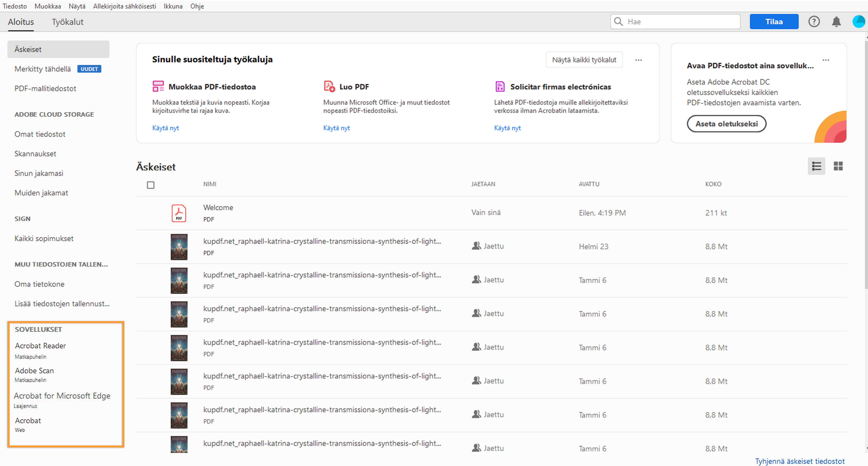Click the Solicitar firmas electrónicas icon
This screenshot has height=466, width=868.
pyautogui.click(x=500, y=86)
